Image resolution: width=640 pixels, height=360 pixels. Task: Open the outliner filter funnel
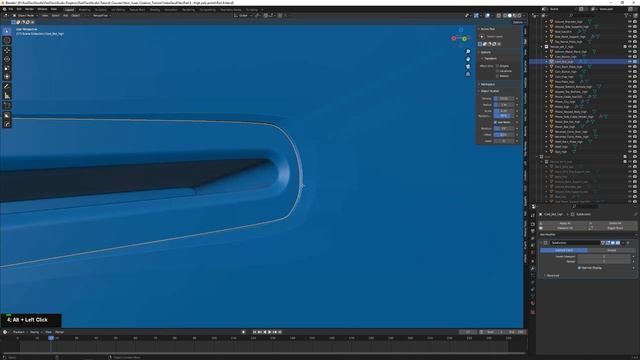[x=626, y=16]
